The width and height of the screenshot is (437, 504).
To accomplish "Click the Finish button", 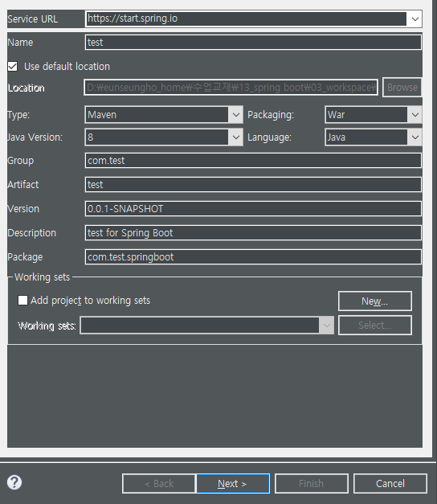I will (x=312, y=483).
